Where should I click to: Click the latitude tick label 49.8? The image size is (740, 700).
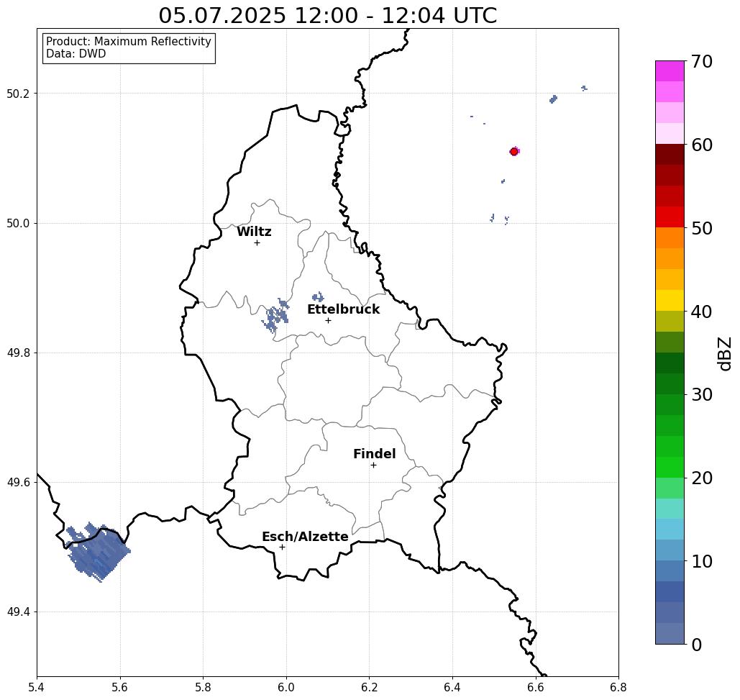[x=18, y=353]
